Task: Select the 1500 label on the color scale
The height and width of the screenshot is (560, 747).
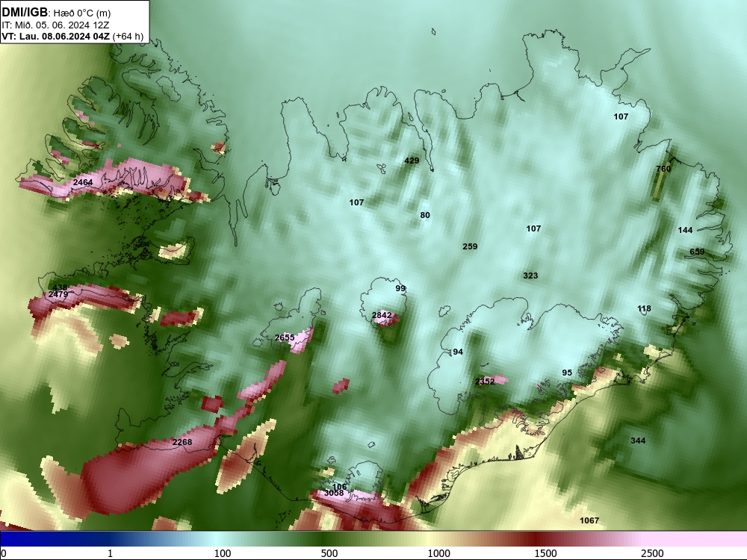Action: [545, 553]
